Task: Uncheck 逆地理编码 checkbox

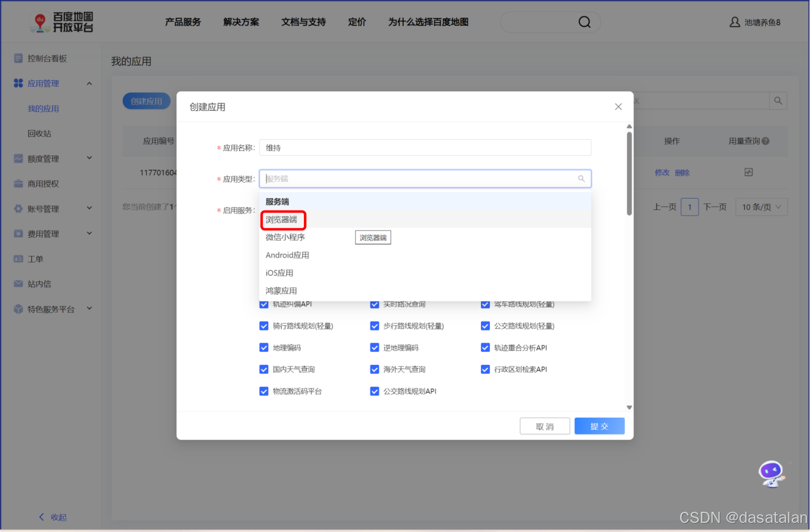Action: coord(375,348)
